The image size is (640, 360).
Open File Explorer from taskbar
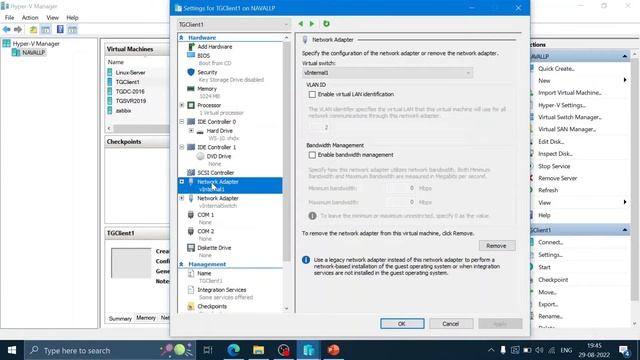(x=258, y=350)
